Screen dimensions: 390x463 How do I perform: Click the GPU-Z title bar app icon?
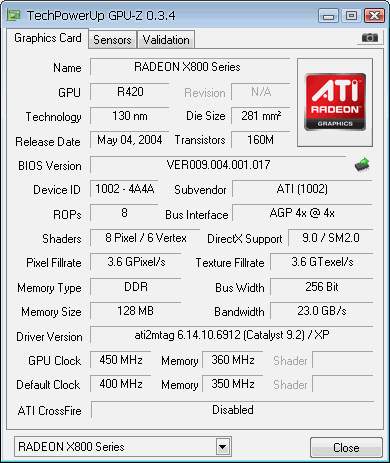coord(14,15)
